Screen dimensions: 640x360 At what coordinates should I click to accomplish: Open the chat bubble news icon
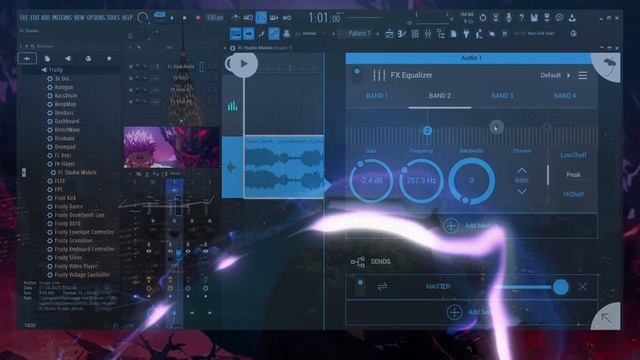(560, 18)
